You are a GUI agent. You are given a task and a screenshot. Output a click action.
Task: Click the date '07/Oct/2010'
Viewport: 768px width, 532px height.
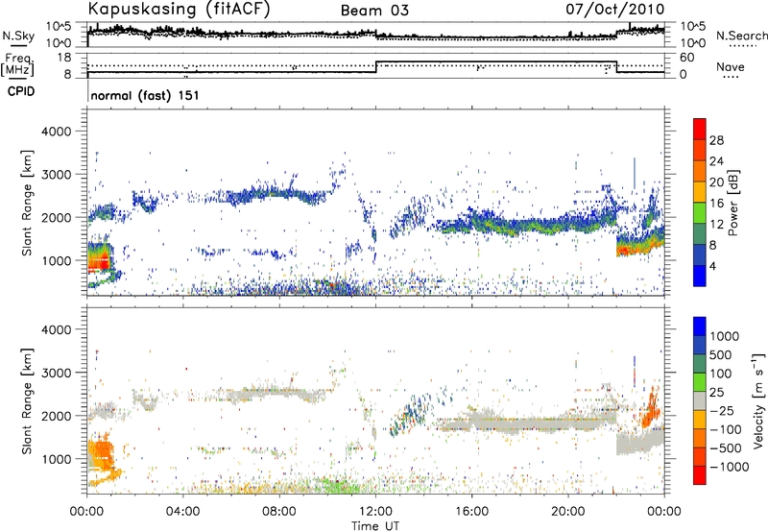pos(615,9)
